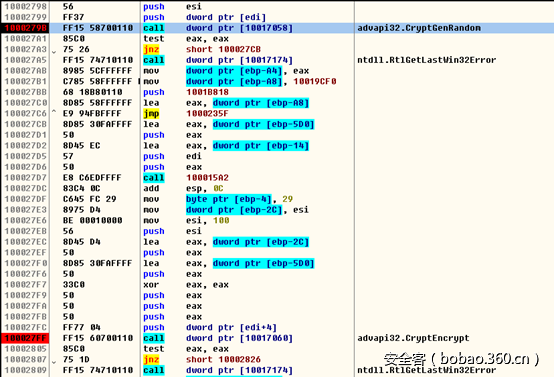Select the address 100027D6

[x=25, y=167]
